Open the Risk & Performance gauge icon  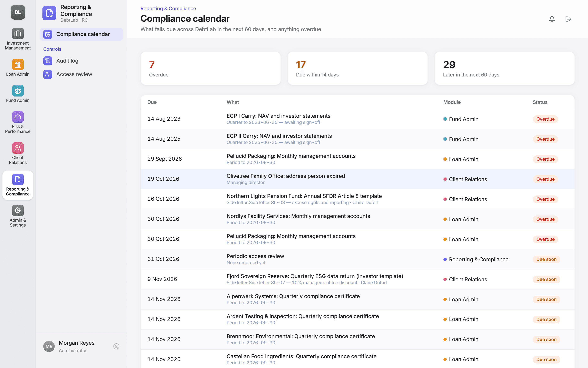click(x=18, y=117)
